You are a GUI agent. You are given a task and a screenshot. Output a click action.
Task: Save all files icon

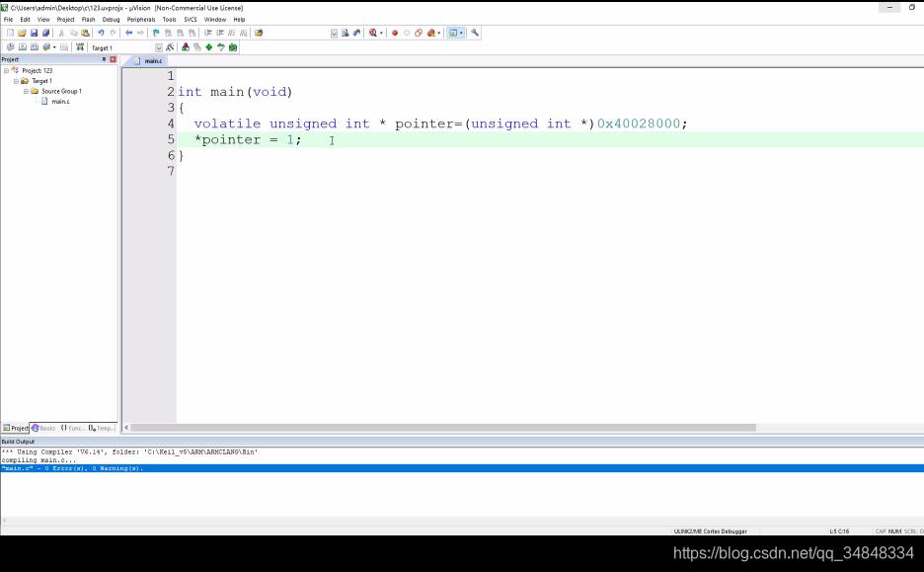click(x=46, y=33)
